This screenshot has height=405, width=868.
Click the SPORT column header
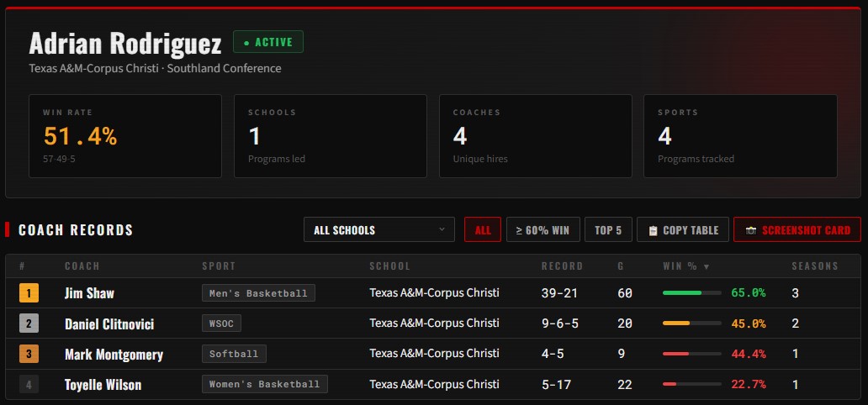tap(219, 266)
